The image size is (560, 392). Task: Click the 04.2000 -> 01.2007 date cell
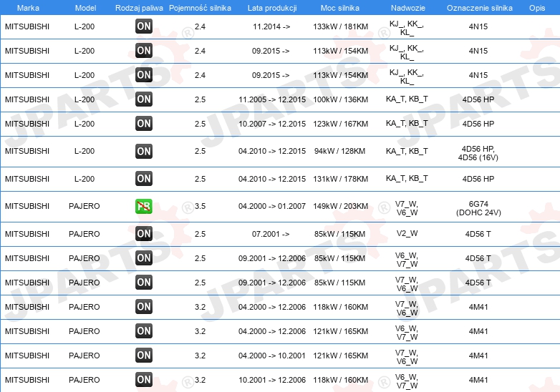[272, 206]
